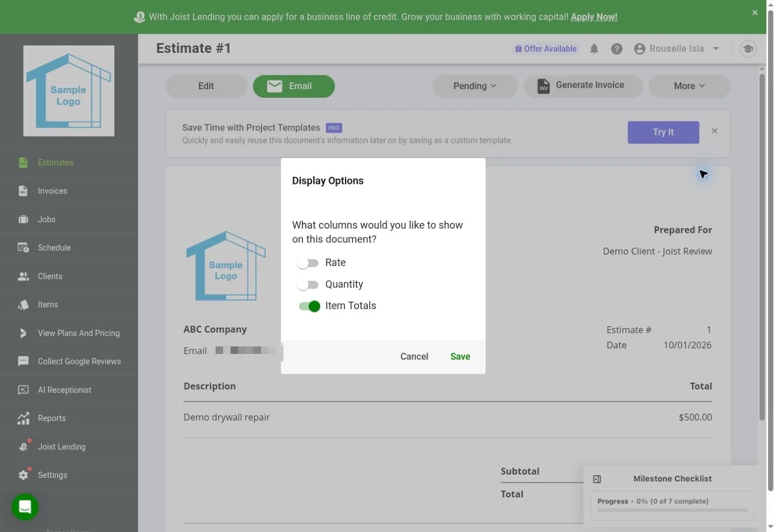Open Clients in the sidebar

coord(69,276)
